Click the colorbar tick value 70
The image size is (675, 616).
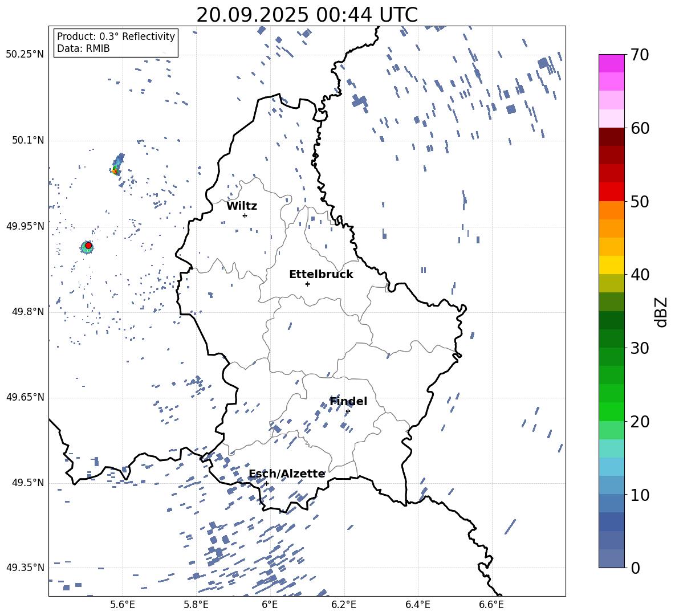pos(640,55)
